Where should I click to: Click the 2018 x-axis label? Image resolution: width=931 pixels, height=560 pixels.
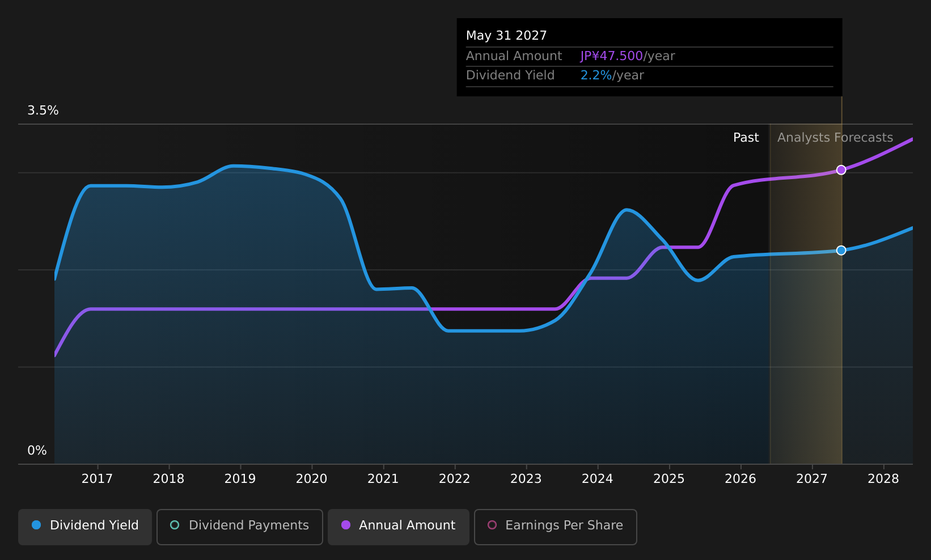tap(168, 479)
